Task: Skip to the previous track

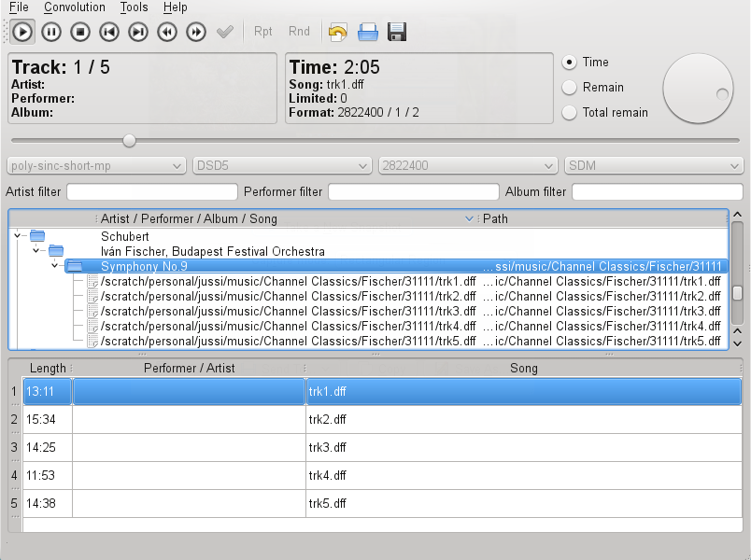Action: 110,32
